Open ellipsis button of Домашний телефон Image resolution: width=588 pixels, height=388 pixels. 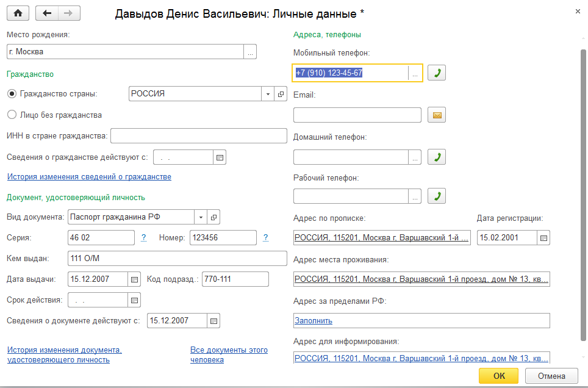click(415, 157)
